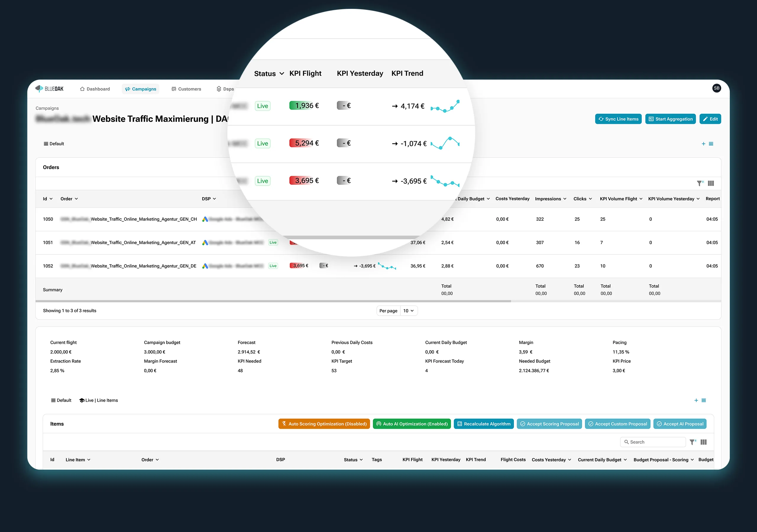Open the Per page 10 dropdown
The height and width of the screenshot is (532, 757).
point(408,311)
